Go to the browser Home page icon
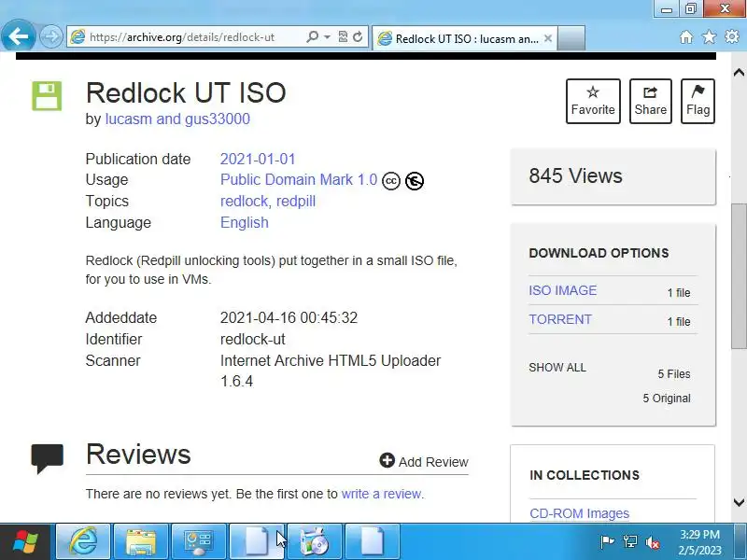 coord(686,36)
